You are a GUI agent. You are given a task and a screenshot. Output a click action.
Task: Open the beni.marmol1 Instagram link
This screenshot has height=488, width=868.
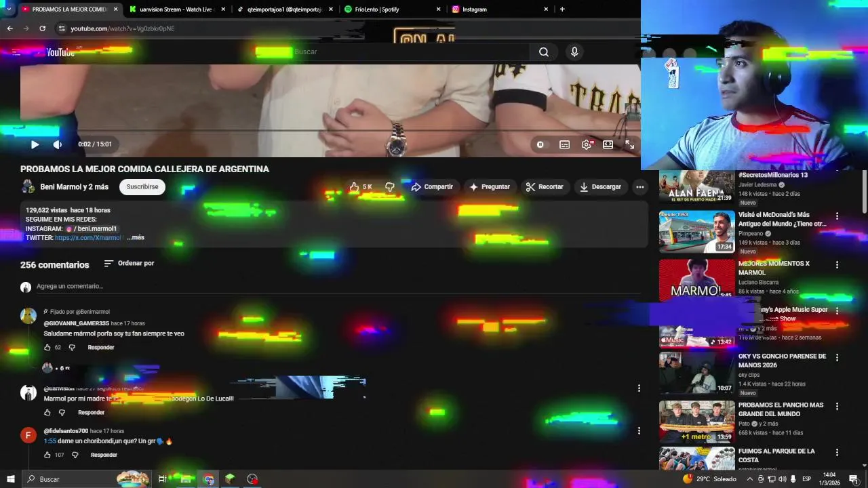[91, 229]
